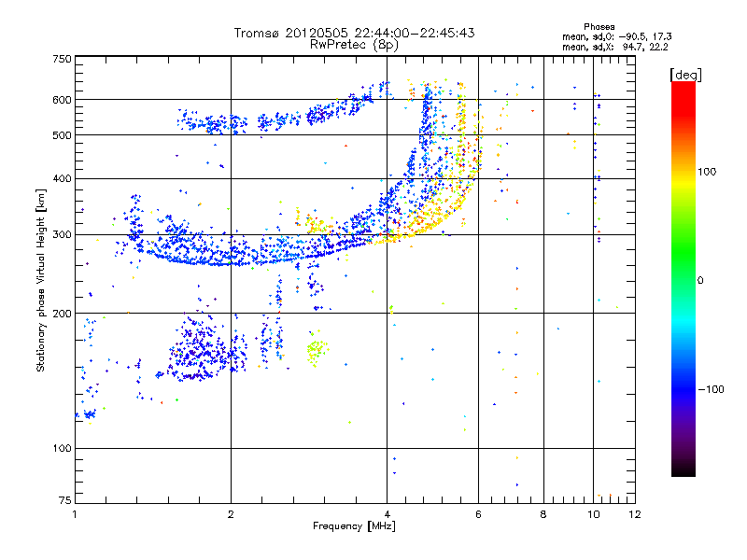Click the y-axis label '750'
This screenshot has width=747, height=560.
[x=62, y=59]
